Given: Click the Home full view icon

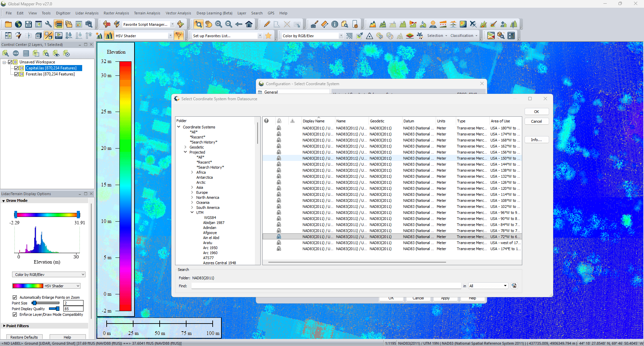Looking at the screenshot, I should pos(249,24).
